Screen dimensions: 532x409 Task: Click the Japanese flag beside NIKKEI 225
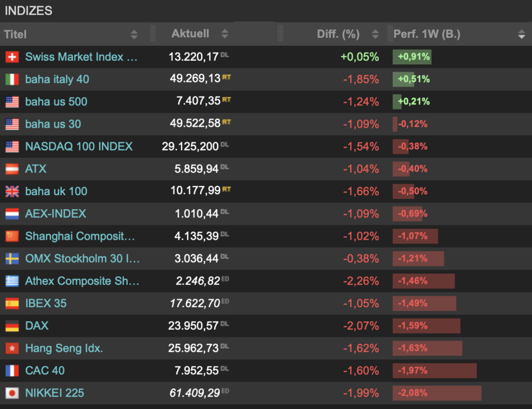click(12, 393)
